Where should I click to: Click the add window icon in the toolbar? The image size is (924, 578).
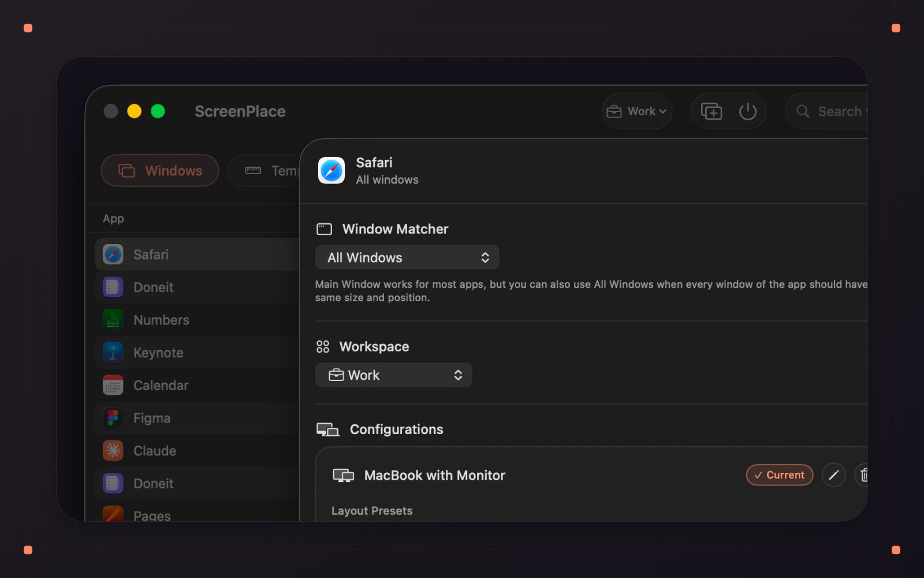tap(711, 111)
